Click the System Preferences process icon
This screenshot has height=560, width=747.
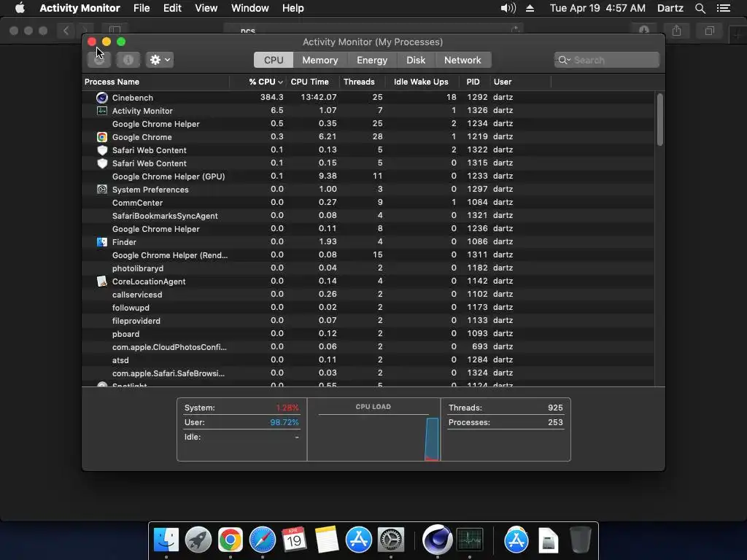pyautogui.click(x=102, y=189)
